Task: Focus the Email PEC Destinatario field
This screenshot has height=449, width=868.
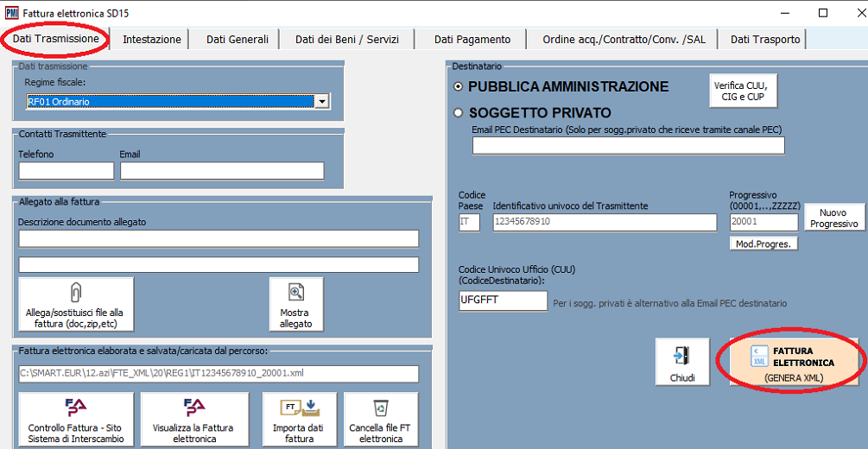Action: pyautogui.click(x=628, y=145)
